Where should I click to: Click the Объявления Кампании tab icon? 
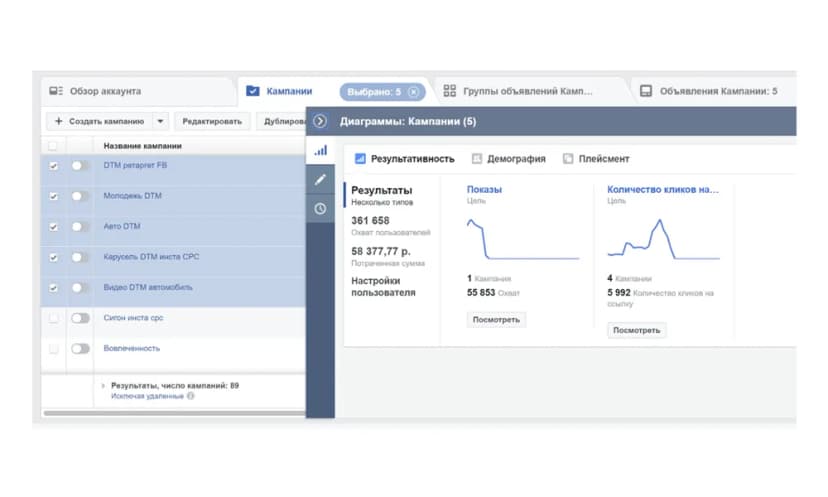coord(646,91)
